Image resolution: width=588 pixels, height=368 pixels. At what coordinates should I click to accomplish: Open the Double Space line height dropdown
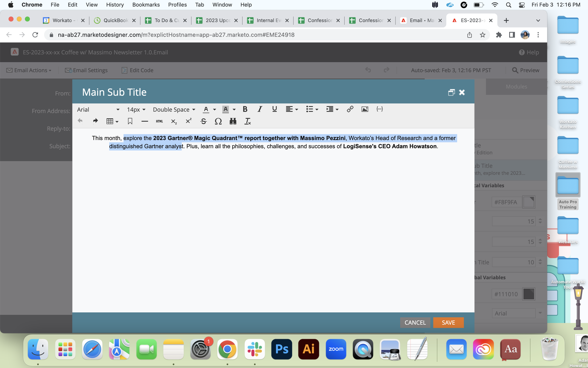[x=174, y=110]
